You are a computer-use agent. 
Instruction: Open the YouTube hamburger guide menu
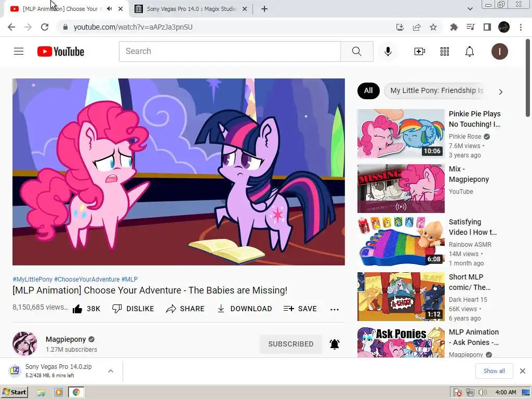point(19,51)
